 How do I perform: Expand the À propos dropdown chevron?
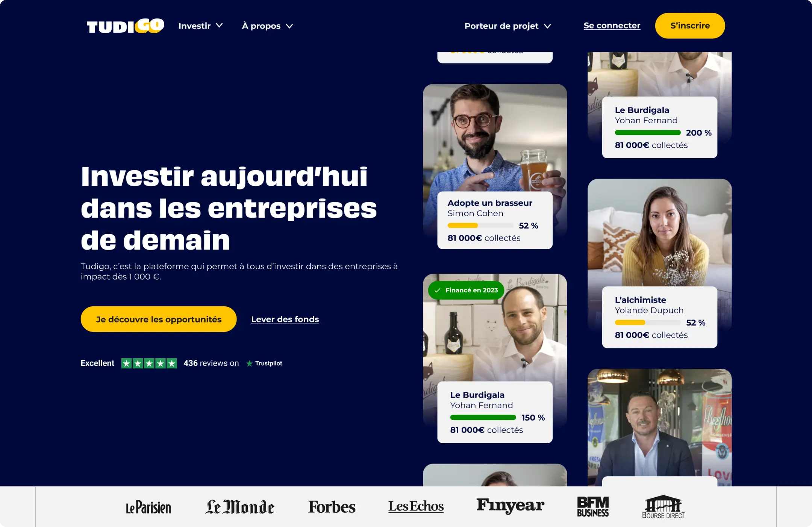pos(289,26)
